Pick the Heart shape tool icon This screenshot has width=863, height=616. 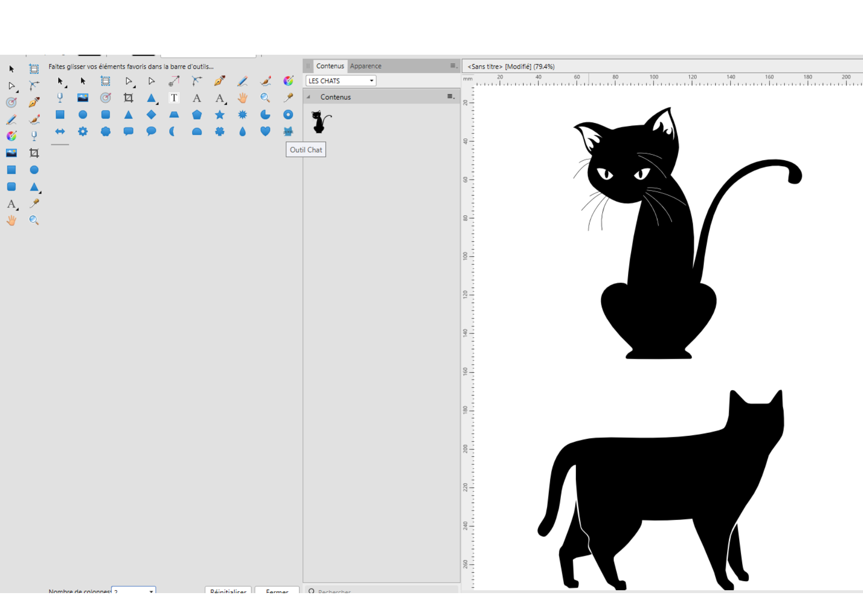coord(265,131)
